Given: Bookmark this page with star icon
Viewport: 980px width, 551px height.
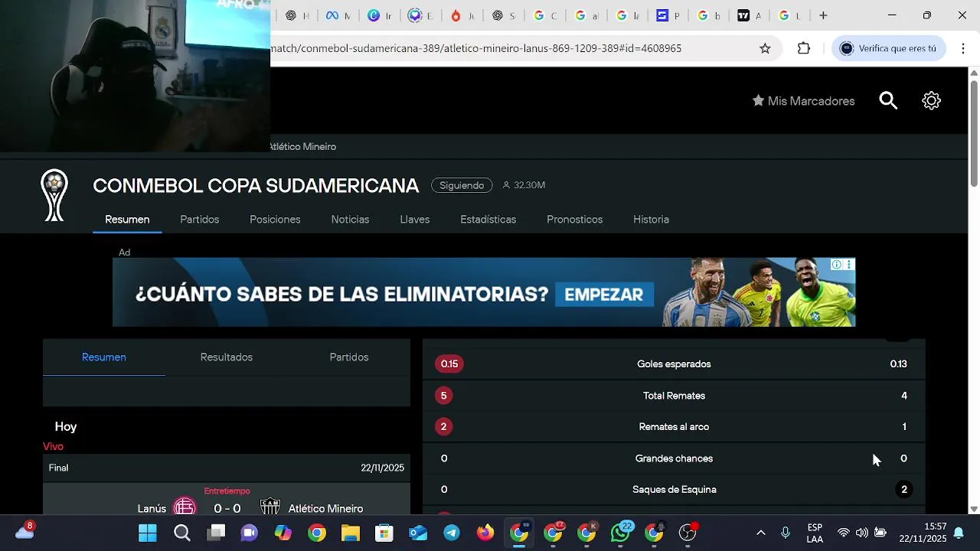Looking at the screenshot, I should [765, 48].
